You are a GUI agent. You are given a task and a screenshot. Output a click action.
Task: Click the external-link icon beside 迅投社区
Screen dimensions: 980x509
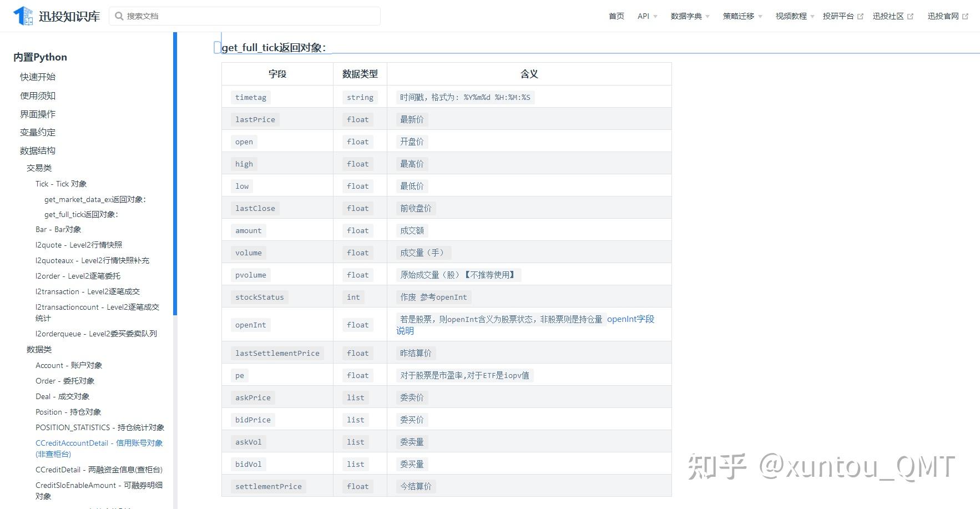pyautogui.click(x=910, y=15)
